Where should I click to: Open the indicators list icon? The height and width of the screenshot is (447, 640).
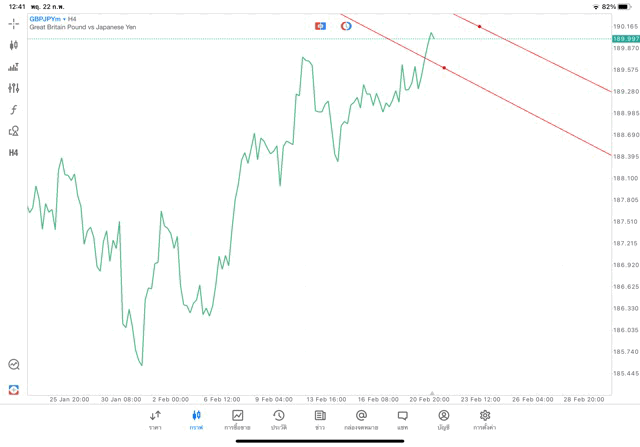point(13,67)
